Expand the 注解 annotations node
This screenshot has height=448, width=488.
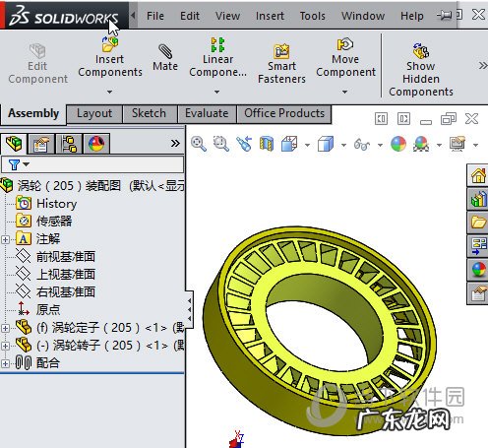tap(5, 239)
